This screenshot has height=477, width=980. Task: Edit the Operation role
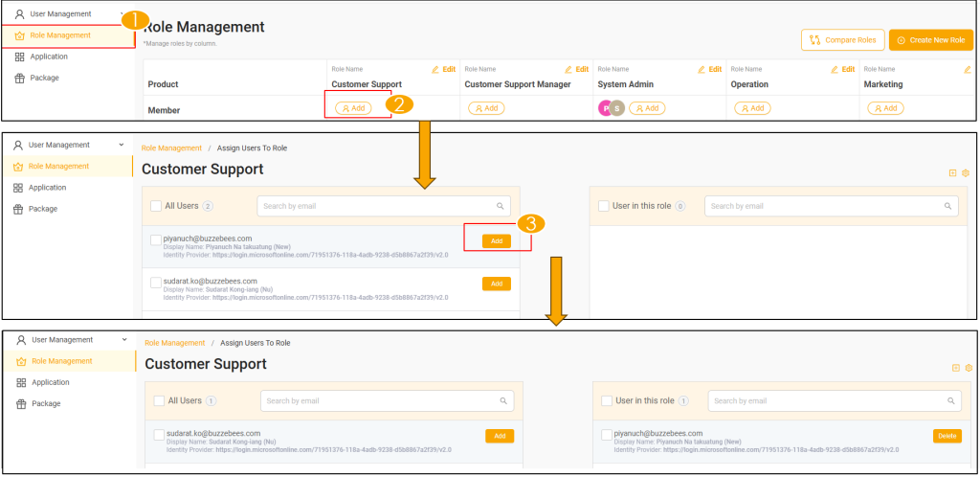pyautogui.click(x=843, y=69)
